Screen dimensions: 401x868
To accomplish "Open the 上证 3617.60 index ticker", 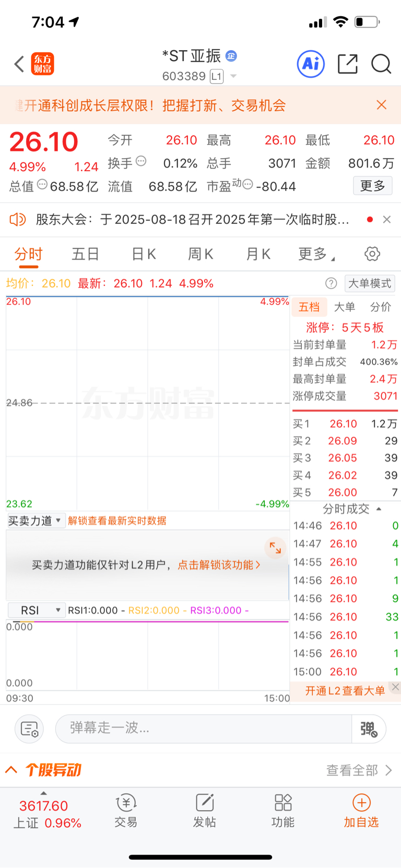I will [47, 814].
